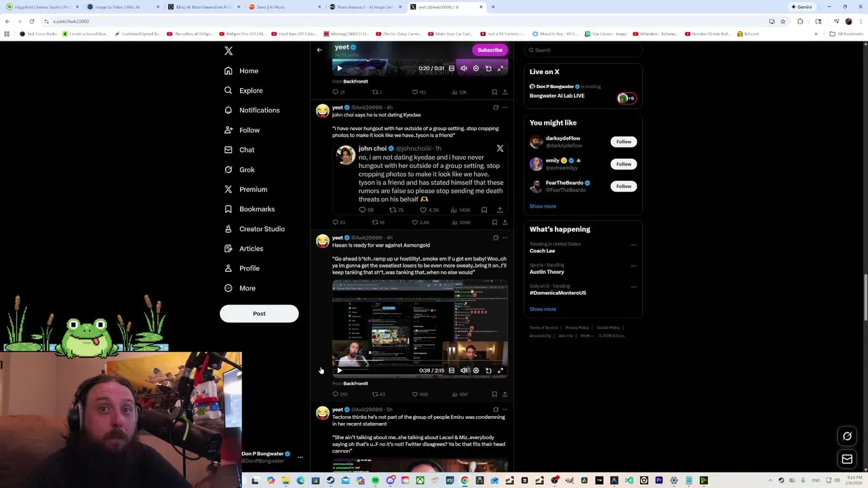Click into the X Search field
The height and width of the screenshot is (488, 868).
tap(583, 50)
